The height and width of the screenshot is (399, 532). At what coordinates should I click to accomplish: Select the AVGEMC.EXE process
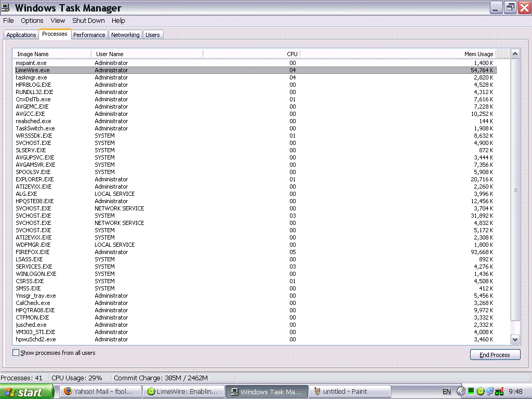(x=32, y=107)
